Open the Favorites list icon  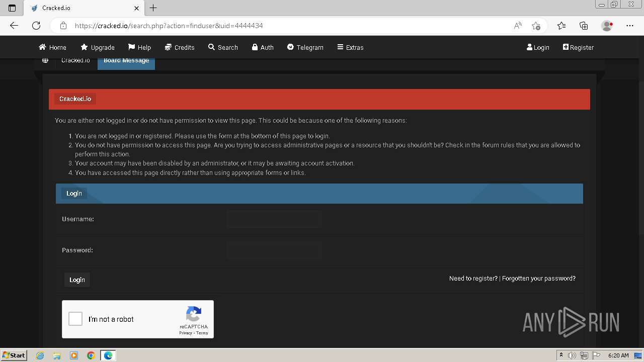(x=561, y=26)
